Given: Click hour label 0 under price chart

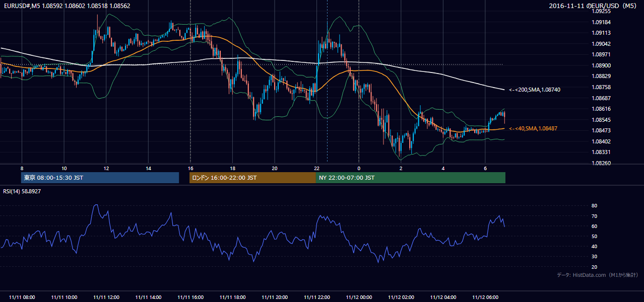Looking at the screenshot, I should point(359,168).
